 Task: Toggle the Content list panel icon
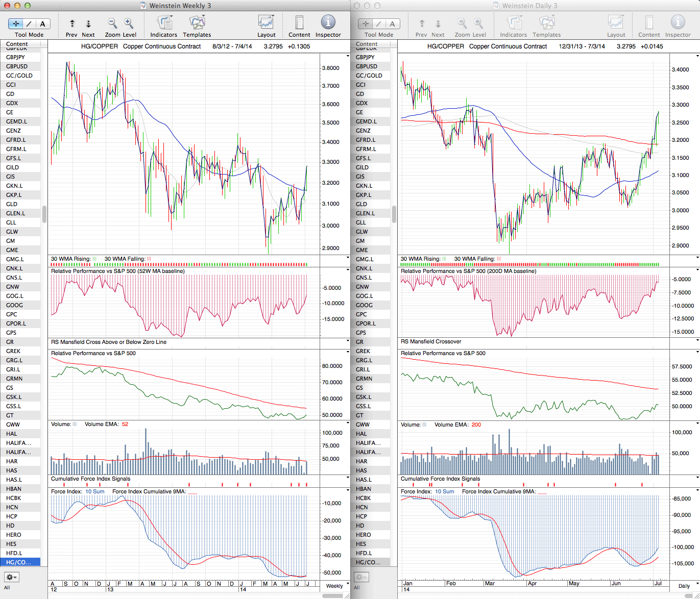299,23
